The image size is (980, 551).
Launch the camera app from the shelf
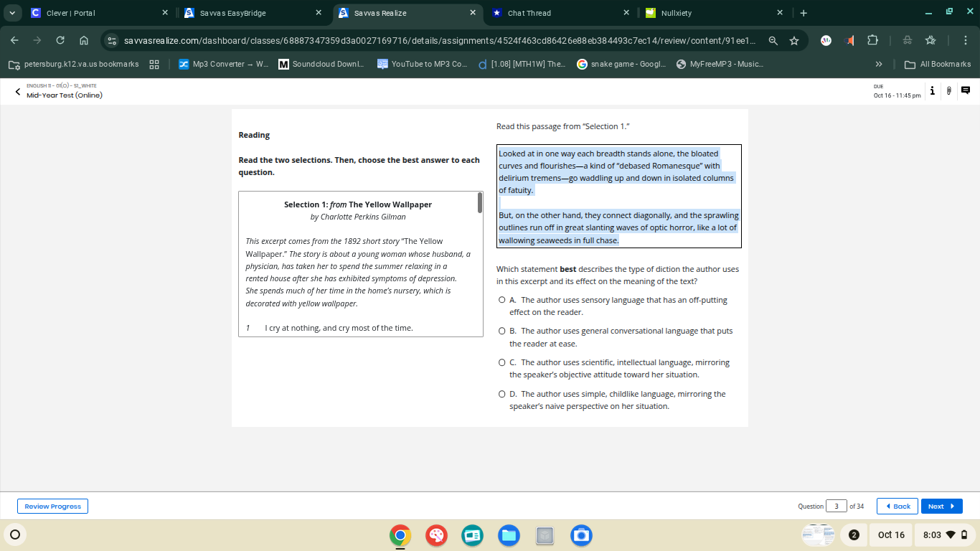pyautogui.click(x=581, y=535)
